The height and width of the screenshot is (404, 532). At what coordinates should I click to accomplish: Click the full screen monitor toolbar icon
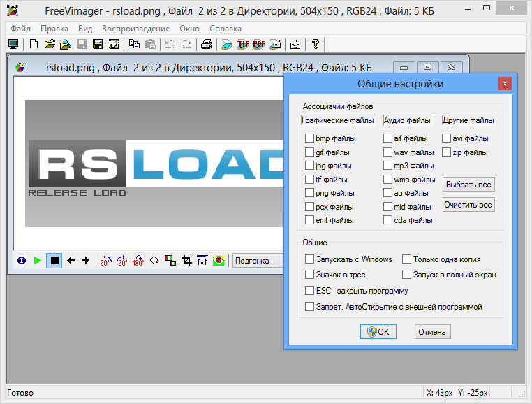tap(13, 44)
